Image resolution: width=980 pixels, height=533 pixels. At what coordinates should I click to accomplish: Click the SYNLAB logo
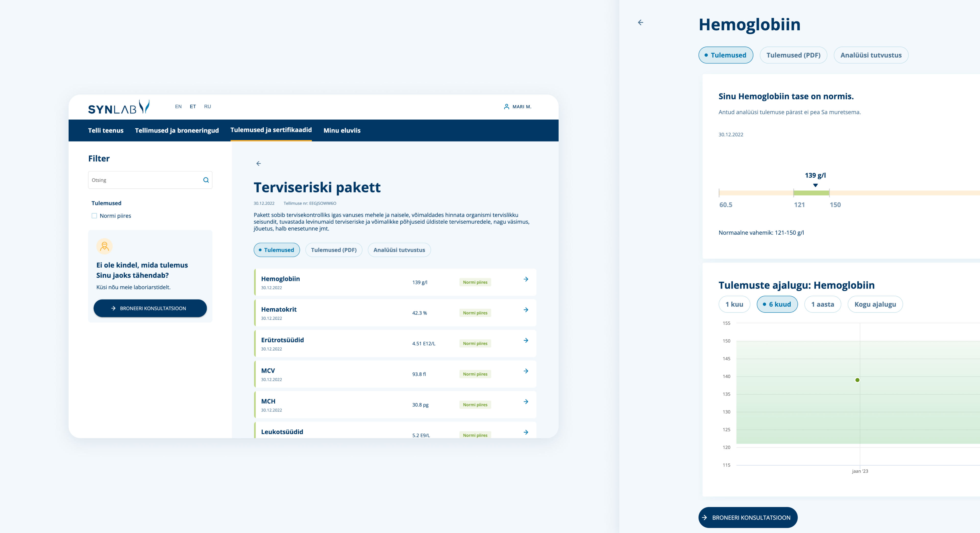[x=119, y=107]
